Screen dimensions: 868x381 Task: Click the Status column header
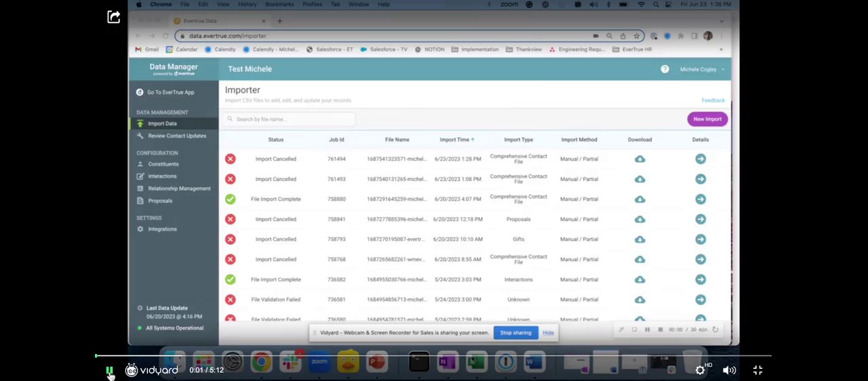(275, 140)
